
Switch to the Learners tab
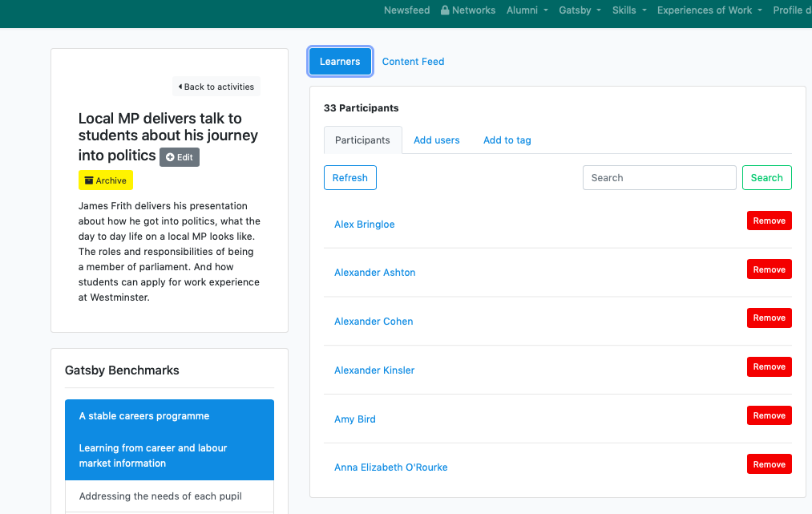pyautogui.click(x=340, y=62)
